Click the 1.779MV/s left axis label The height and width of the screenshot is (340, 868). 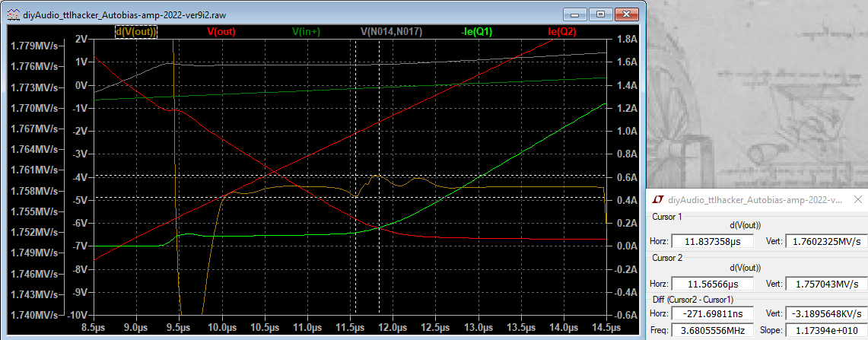click(x=34, y=46)
